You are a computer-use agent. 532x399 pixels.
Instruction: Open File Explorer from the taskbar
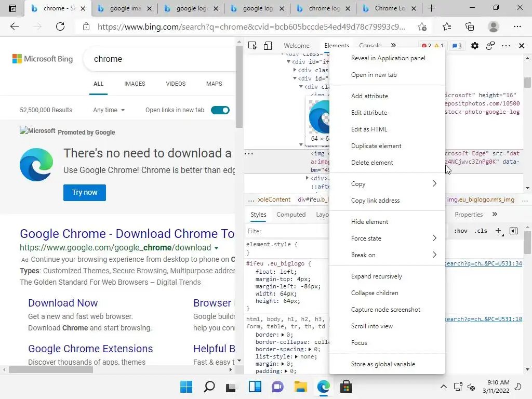pos(301,387)
